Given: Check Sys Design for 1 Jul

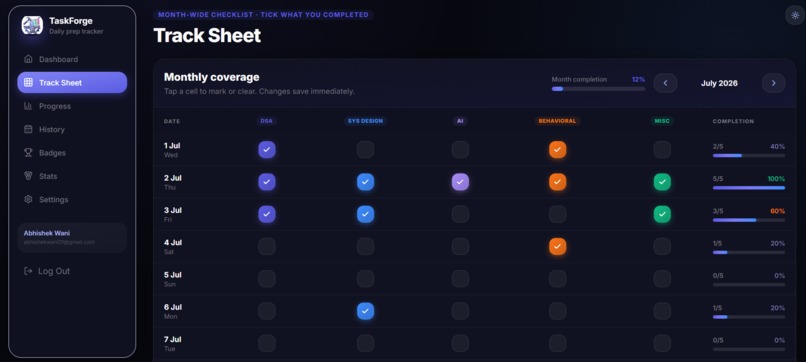Looking at the screenshot, I should coord(365,150).
